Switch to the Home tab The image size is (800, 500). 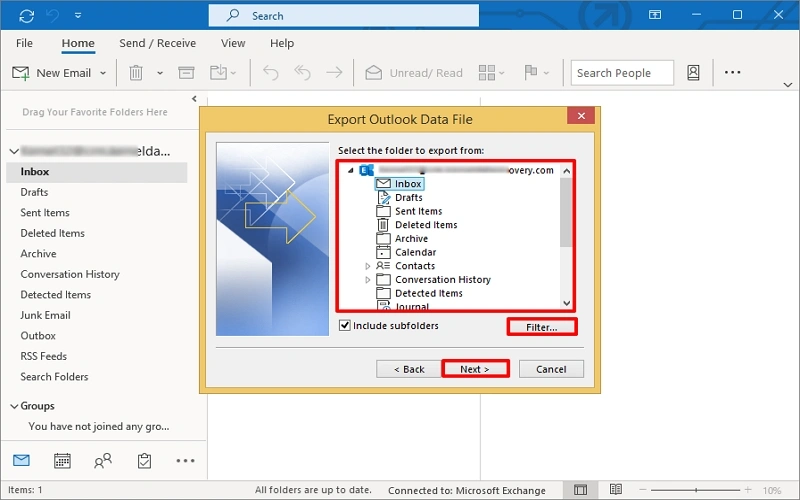pyautogui.click(x=78, y=43)
